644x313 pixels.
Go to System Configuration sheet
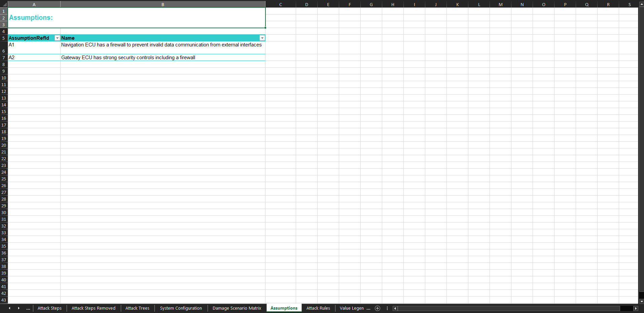[x=181, y=308]
